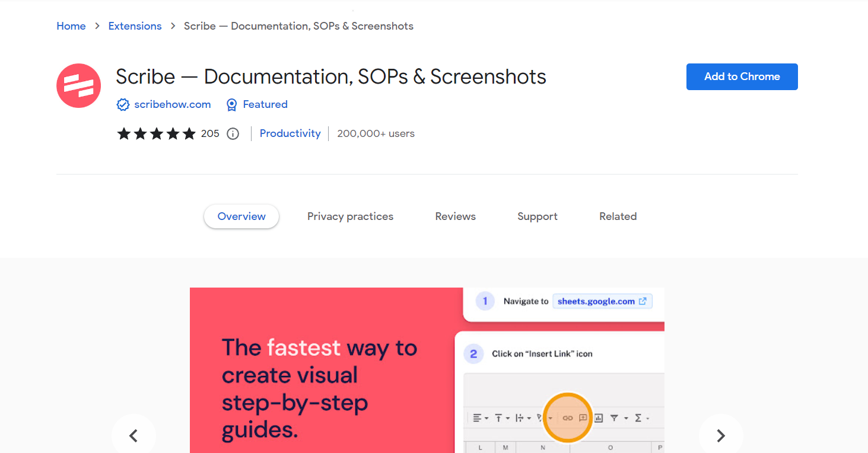This screenshot has width=868, height=453.
Task: Click the five-star rating
Action: [x=157, y=133]
